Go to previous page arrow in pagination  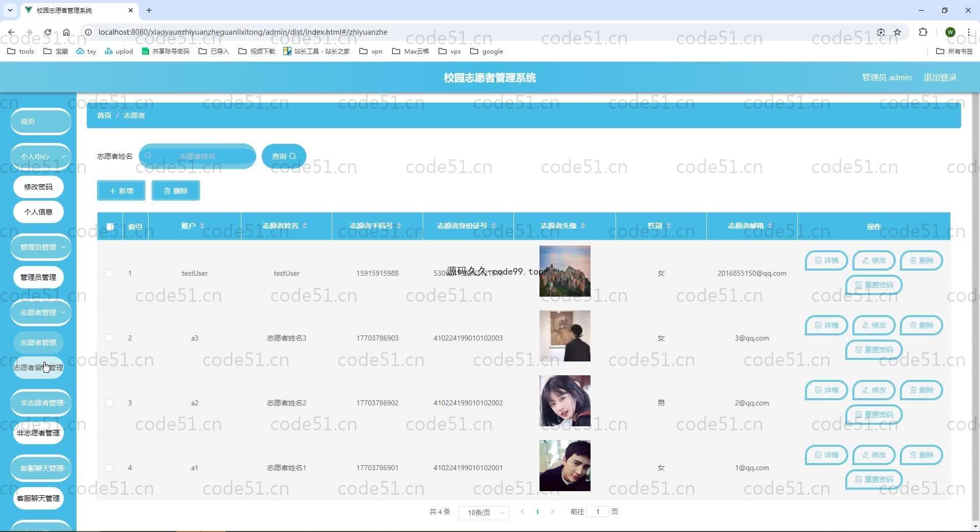point(522,512)
